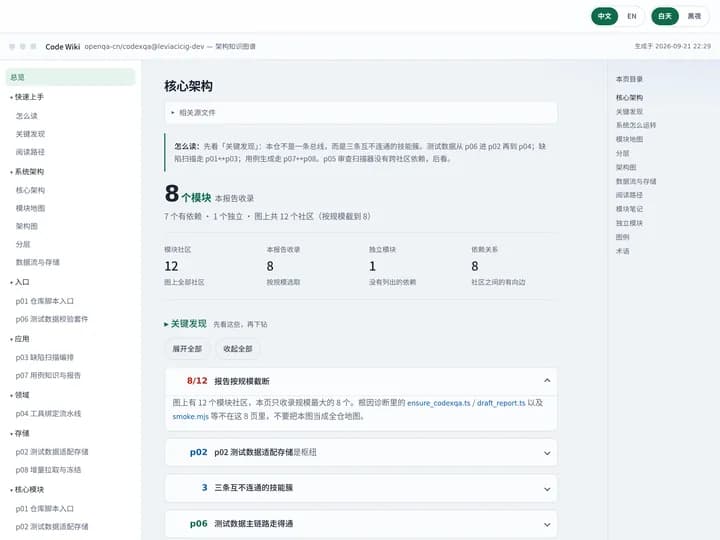Open p02 测试数据适配存储 under 存储 group
This screenshot has width=720, height=540.
click(x=52, y=452)
